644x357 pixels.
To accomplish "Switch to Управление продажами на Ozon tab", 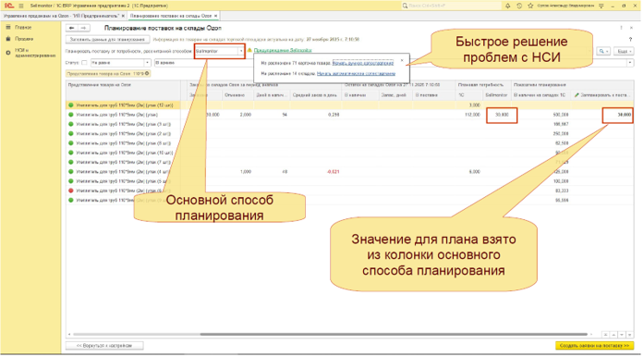I will 62,16.
